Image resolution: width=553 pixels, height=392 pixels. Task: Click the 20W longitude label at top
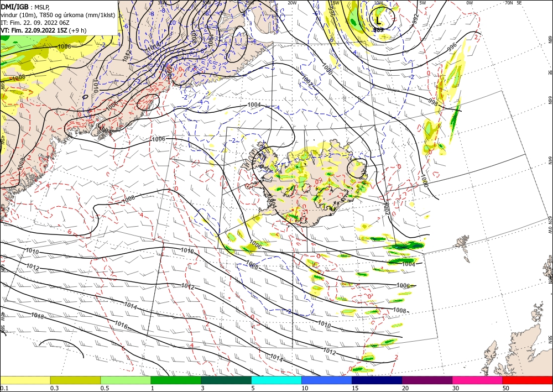[291, 3]
